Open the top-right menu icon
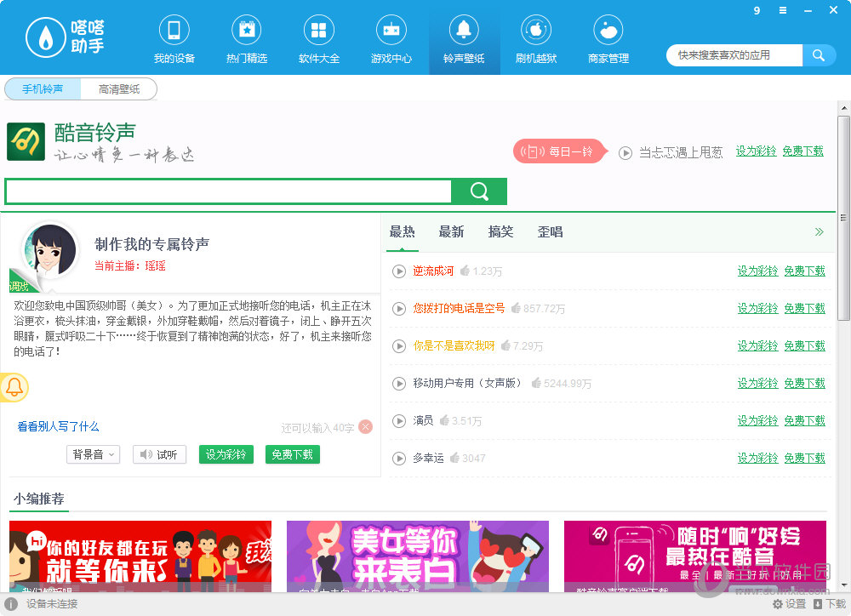The width and height of the screenshot is (851, 616). coord(783,10)
